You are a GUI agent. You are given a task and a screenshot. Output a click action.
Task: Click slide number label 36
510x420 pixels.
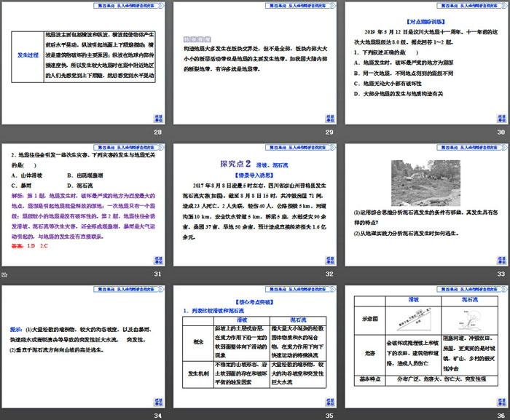[501, 416]
